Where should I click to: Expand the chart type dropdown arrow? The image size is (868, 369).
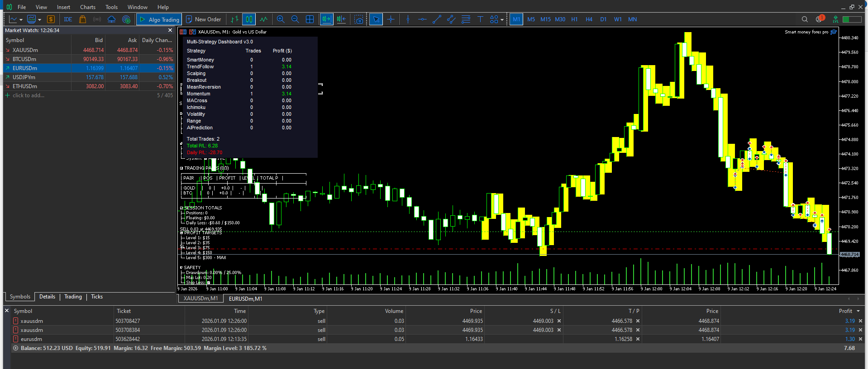[21, 20]
